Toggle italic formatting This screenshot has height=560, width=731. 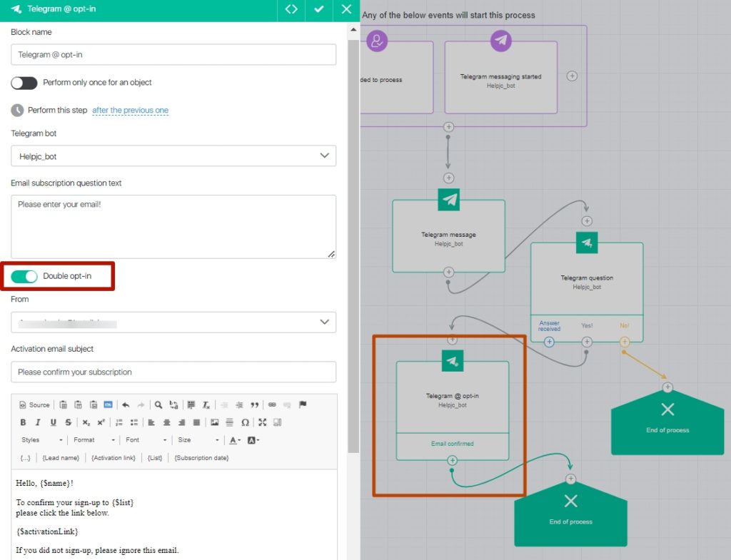point(39,422)
